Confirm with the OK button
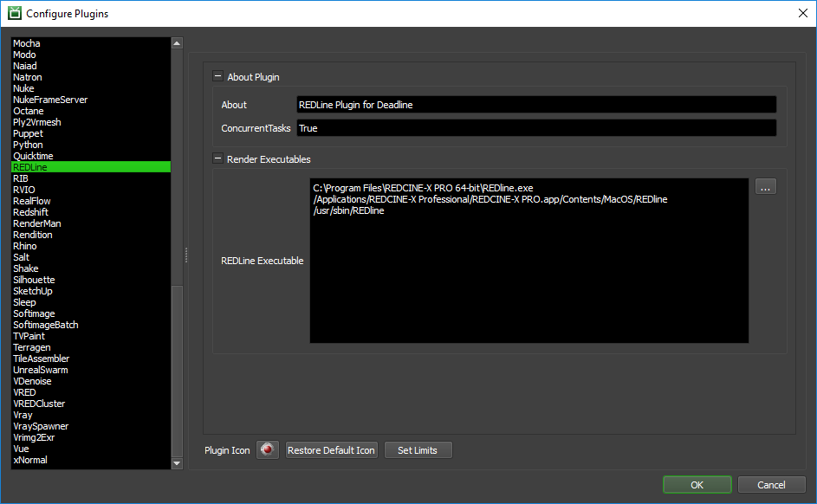Screen dimensions: 817x504 point(697,485)
